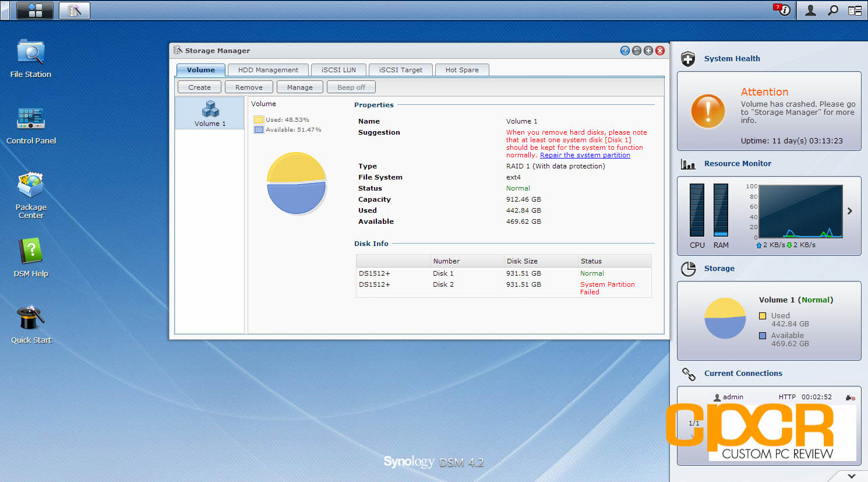This screenshot has width=868, height=482.
Task: Click the Manage volume button
Action: 299,87
